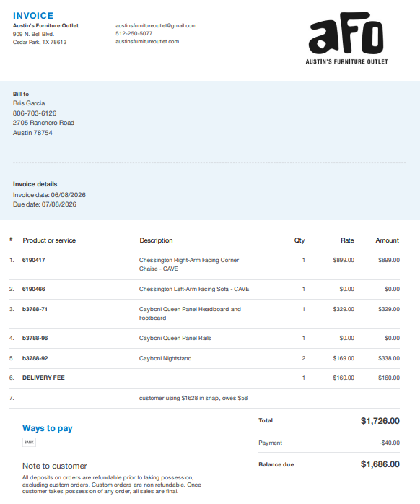
Task: Click the Balance due label
Action: pos(276,465)
